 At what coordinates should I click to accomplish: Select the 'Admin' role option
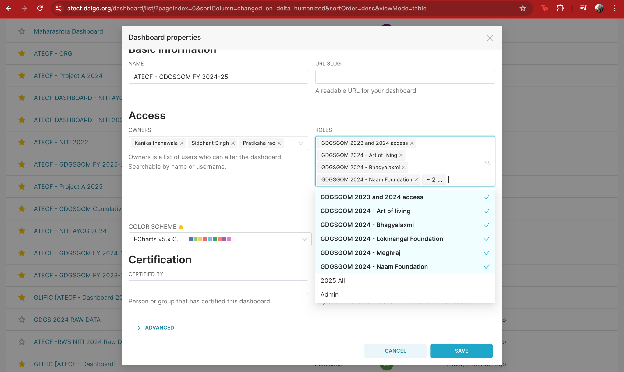(405, 294)
